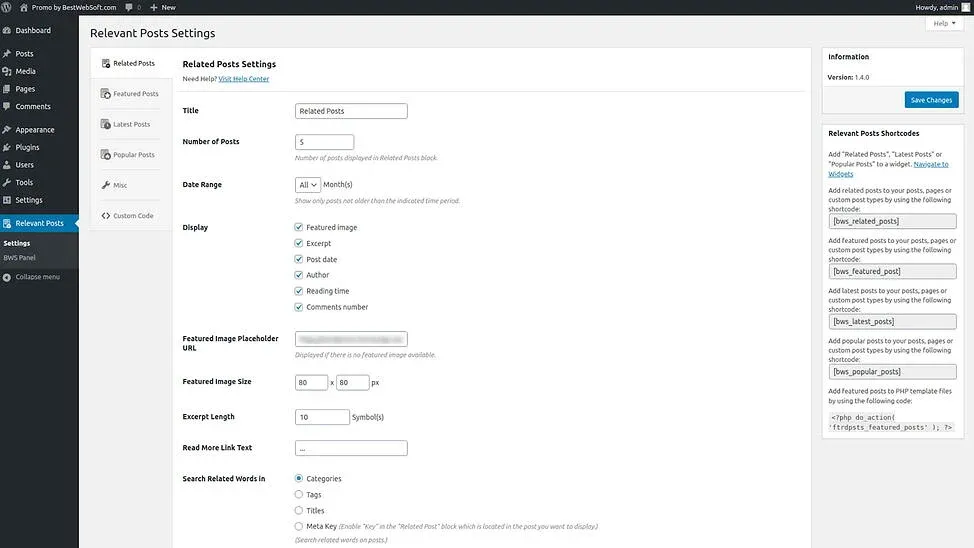Viewport: 974px width, 548px height.
Task: Open the site home icon in admin bar
Action: pyautogui.click(x=24, y=7)
